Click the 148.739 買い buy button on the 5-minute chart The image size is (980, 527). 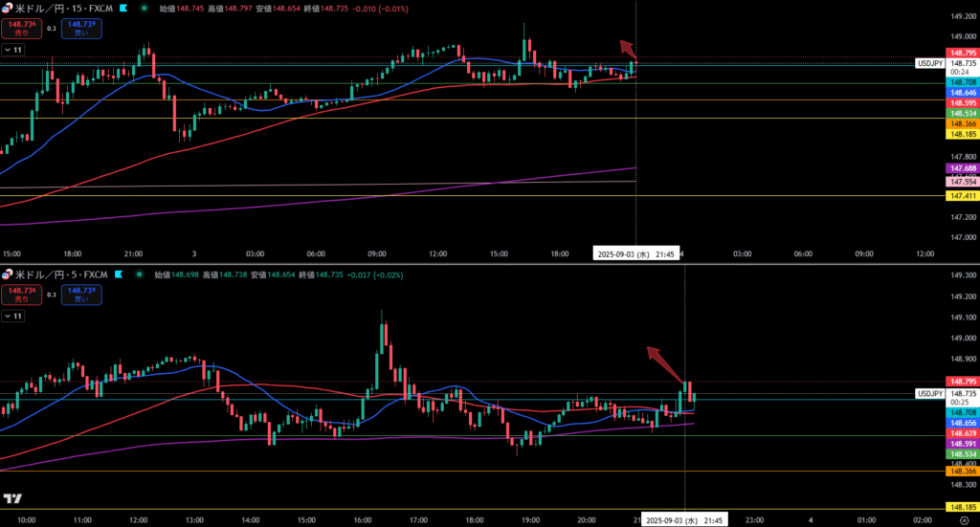point(81,295)
